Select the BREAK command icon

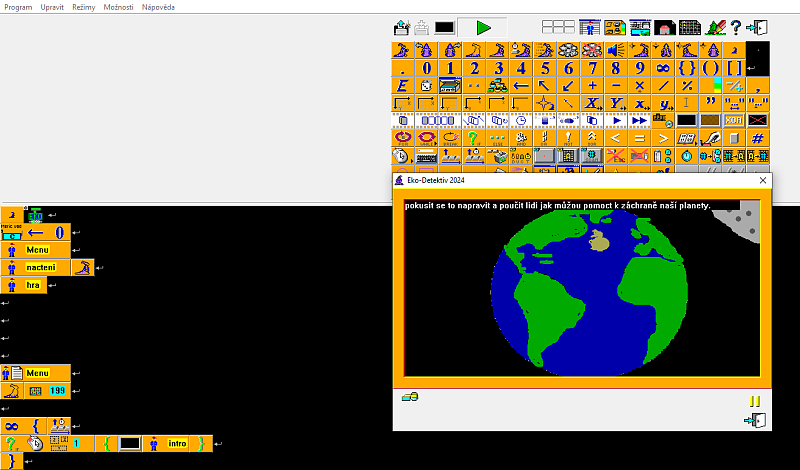click(450, 138)
